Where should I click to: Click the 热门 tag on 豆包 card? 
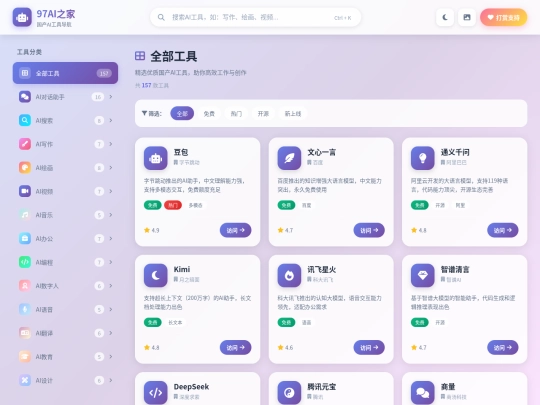point(173,205)
